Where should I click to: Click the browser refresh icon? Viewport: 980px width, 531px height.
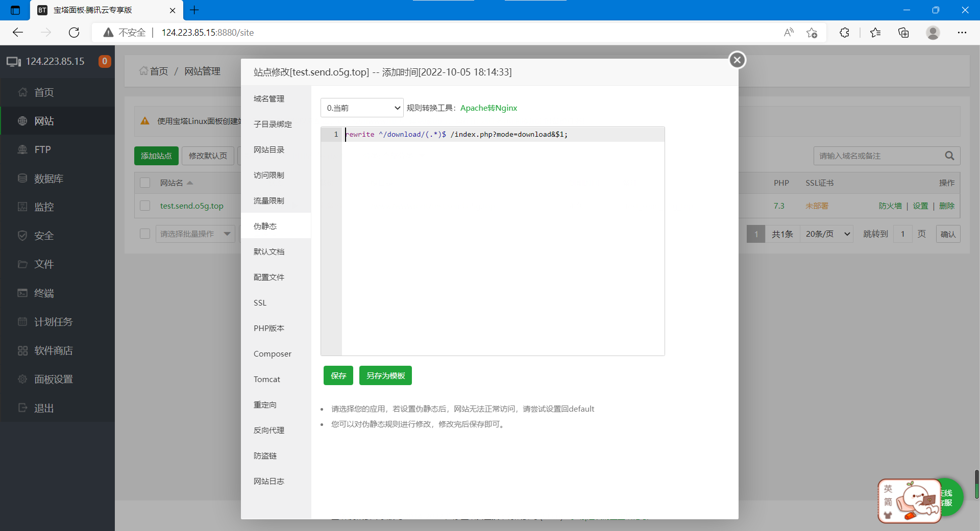(74, 33)
